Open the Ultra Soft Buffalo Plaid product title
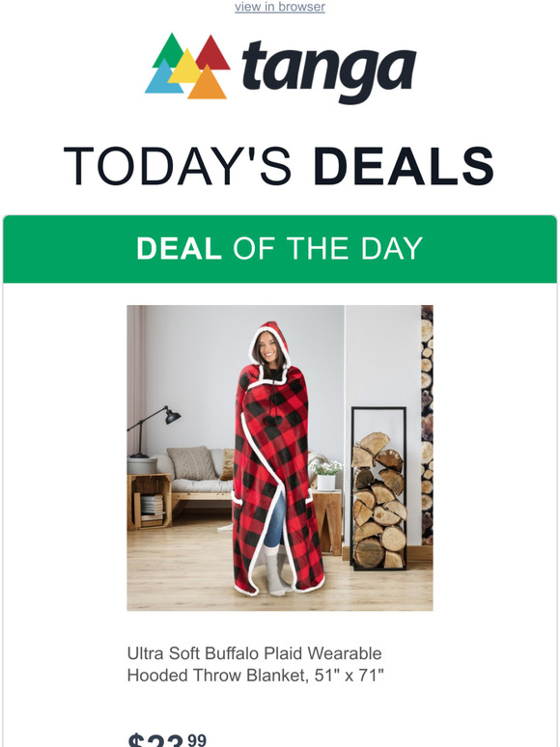 255,653
